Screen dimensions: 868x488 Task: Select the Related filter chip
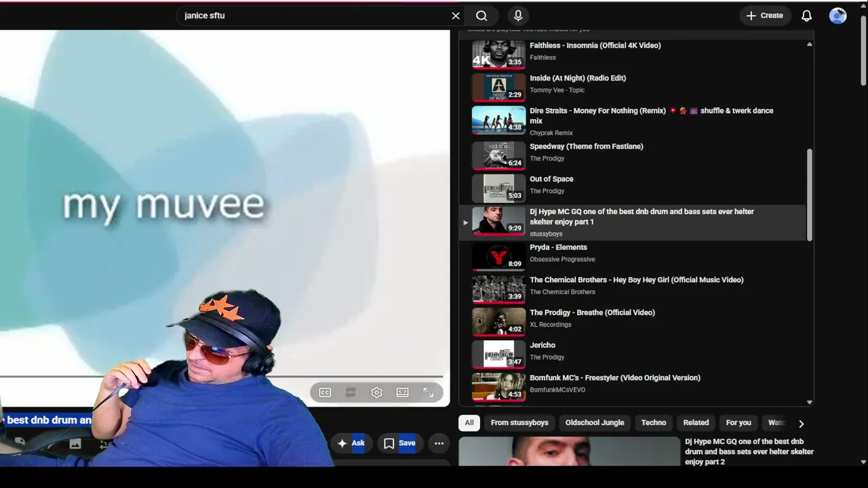click(696, 423)
